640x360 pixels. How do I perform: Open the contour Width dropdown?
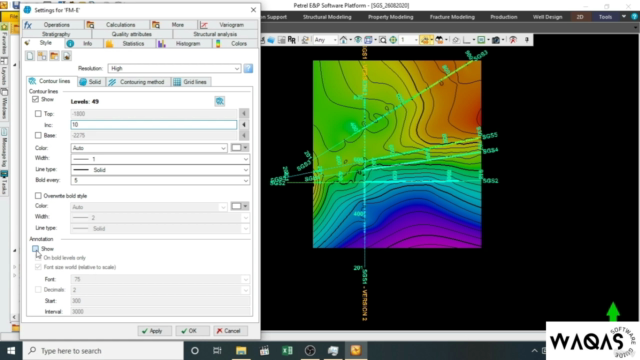(x=160, y=159)
